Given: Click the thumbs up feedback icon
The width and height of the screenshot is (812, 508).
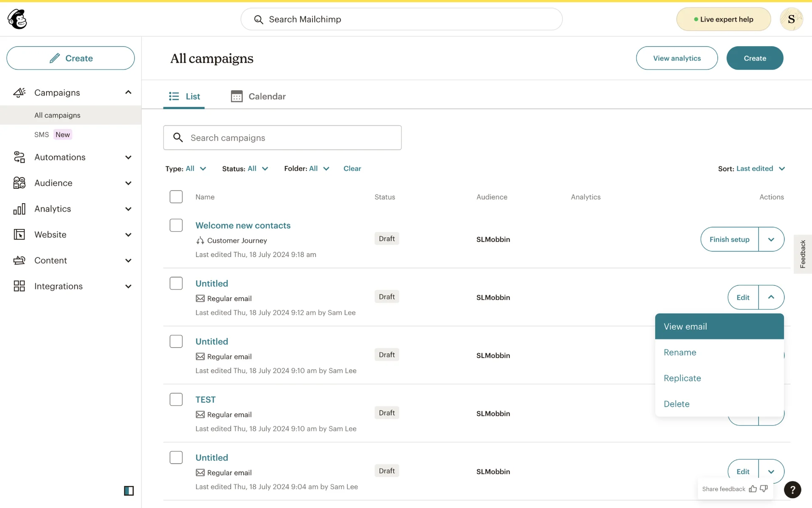Looking at the screenshot, I should pos(753,489).
